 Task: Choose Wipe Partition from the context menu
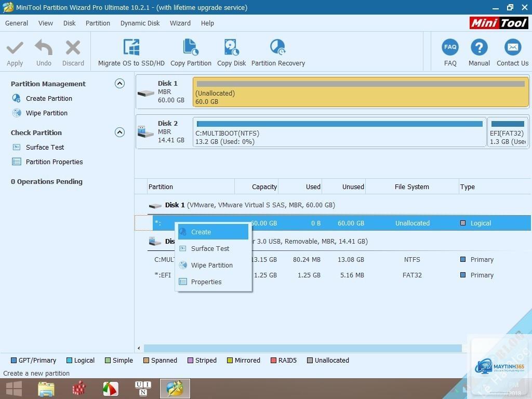pos(213,265)
